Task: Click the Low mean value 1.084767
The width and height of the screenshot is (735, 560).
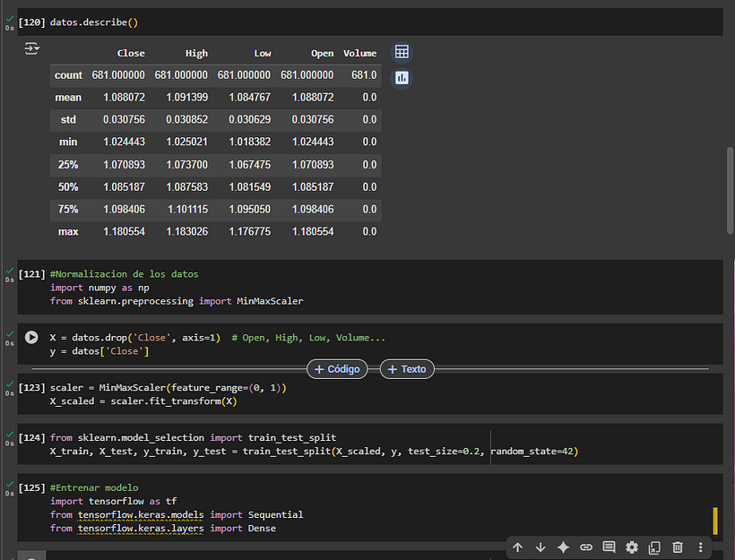Action: point(250,98)
